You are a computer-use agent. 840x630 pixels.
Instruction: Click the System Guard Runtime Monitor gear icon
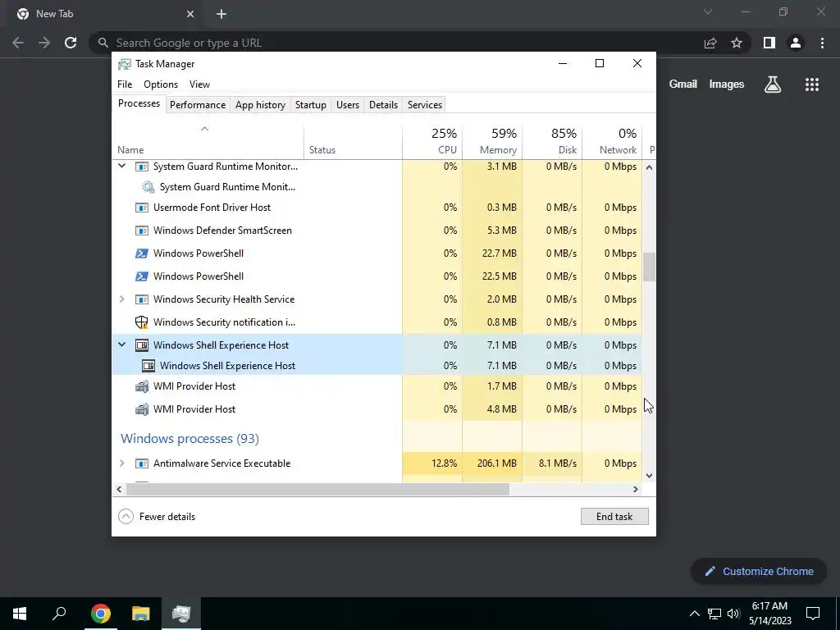click(x=148, y=187)
